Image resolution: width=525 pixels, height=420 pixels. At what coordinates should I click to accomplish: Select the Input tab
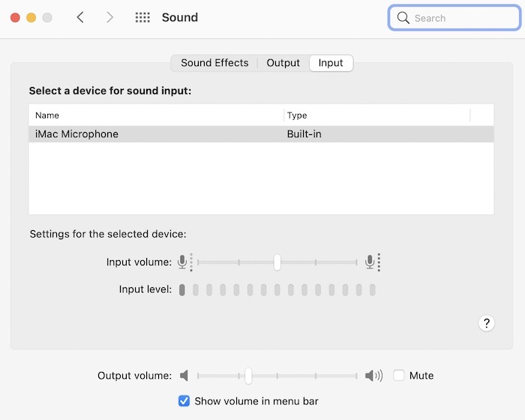tap(331, 63)
